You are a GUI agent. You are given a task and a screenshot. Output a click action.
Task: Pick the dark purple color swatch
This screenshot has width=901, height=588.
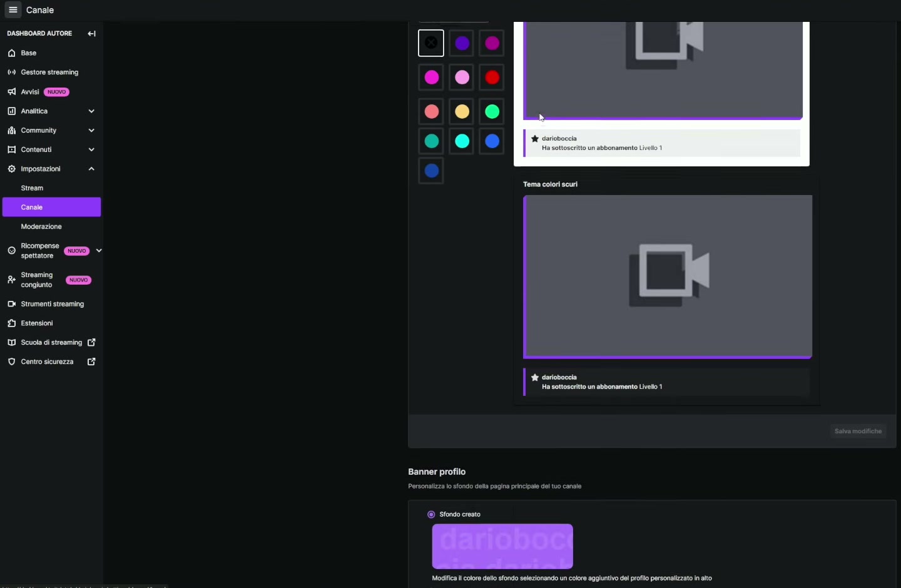click(462, 43)
